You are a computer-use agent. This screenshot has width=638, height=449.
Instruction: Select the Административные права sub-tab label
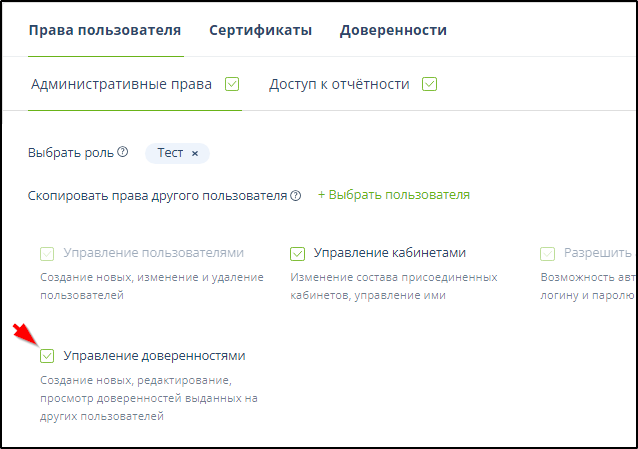point(121,84)
